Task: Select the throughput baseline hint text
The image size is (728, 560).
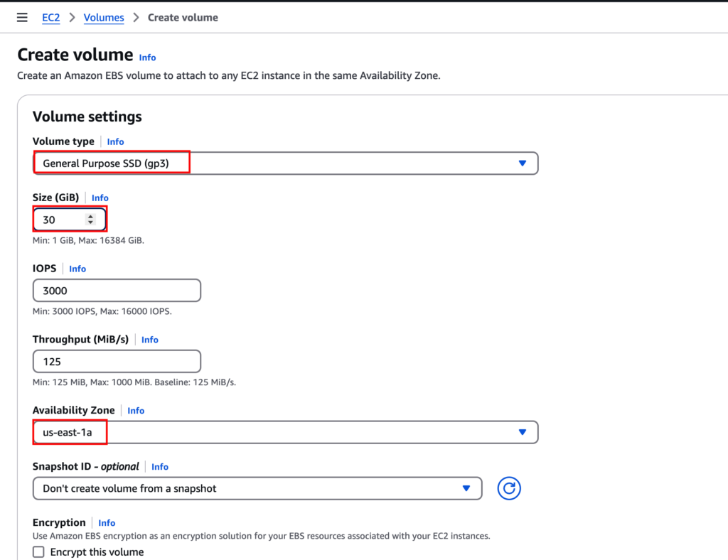Action: (134, 382)
